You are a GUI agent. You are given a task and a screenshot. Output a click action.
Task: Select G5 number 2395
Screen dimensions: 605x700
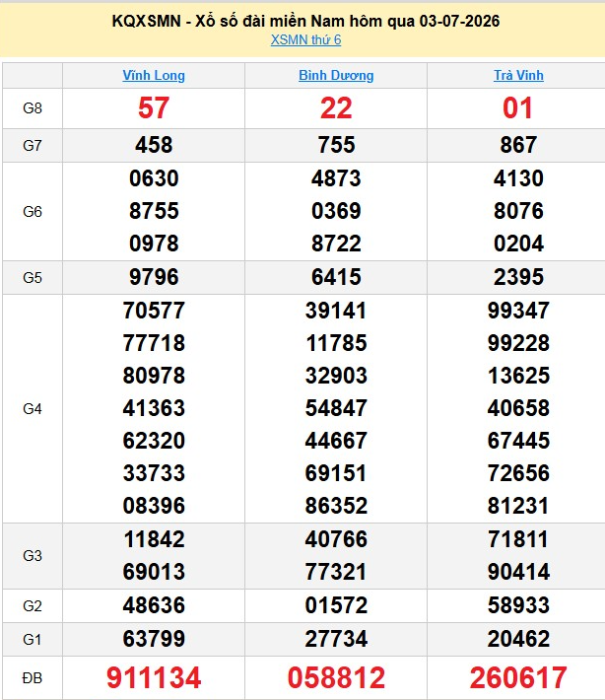tap(518, 277)
